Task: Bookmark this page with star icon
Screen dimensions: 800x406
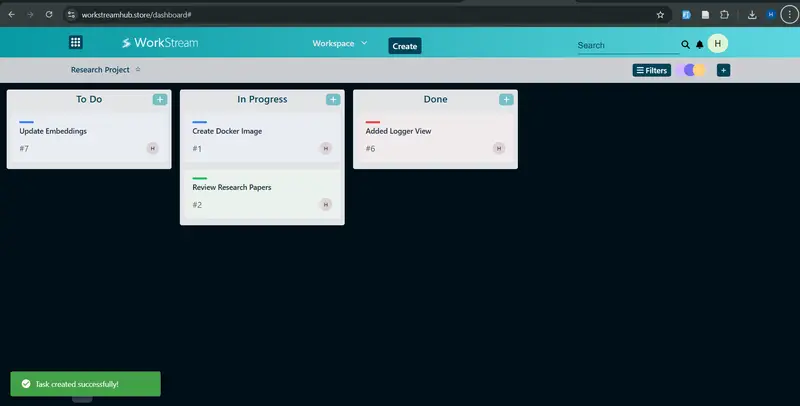Action: (660, 15)
